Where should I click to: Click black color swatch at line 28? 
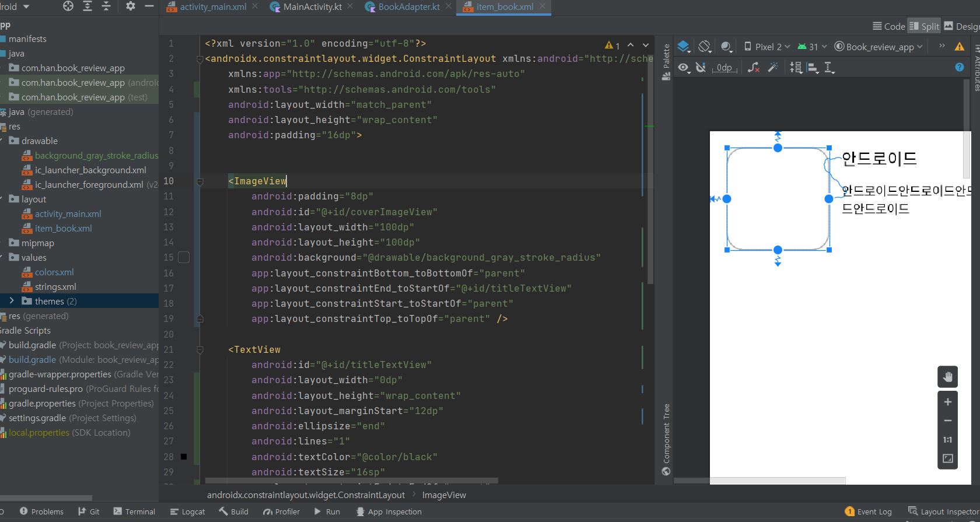coord(184,457)
